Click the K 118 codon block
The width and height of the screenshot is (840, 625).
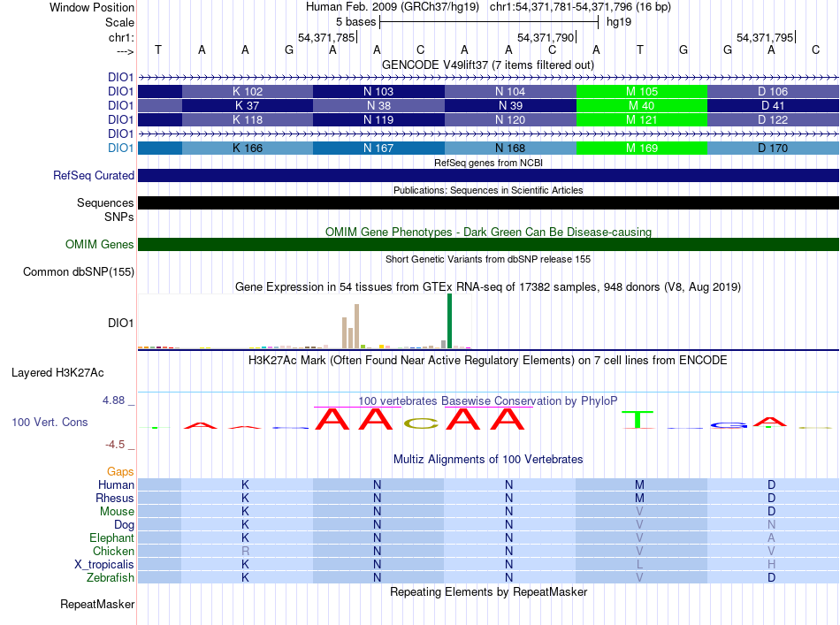pyautogui.click(x=248, y=119)
